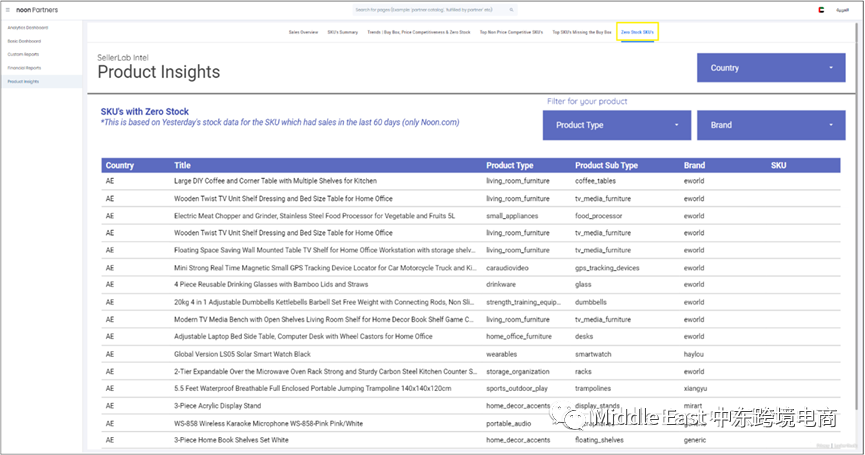Select '3-Piece Home Book Shelves Set White' title
This screenshot has height=455, width=865.
[x=231, y=440]
